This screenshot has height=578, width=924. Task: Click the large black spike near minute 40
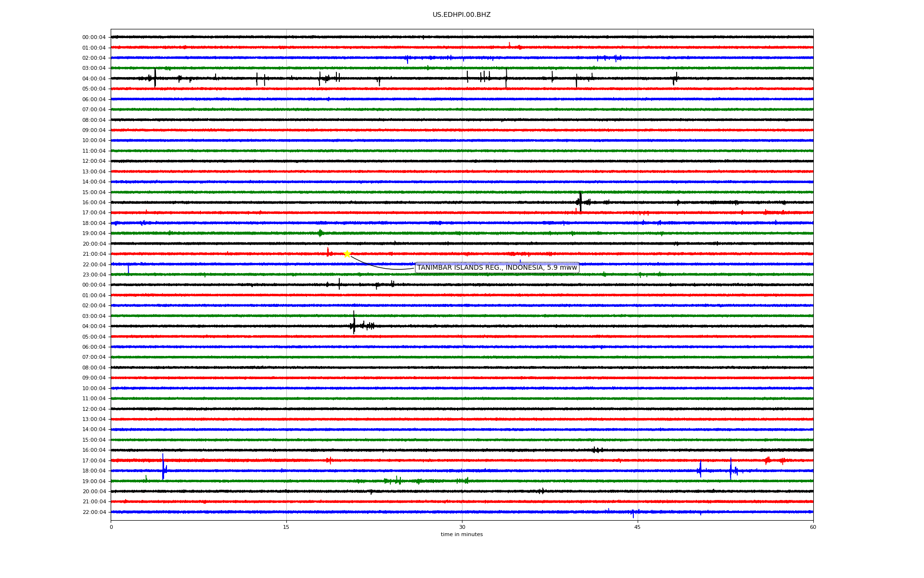580,201
